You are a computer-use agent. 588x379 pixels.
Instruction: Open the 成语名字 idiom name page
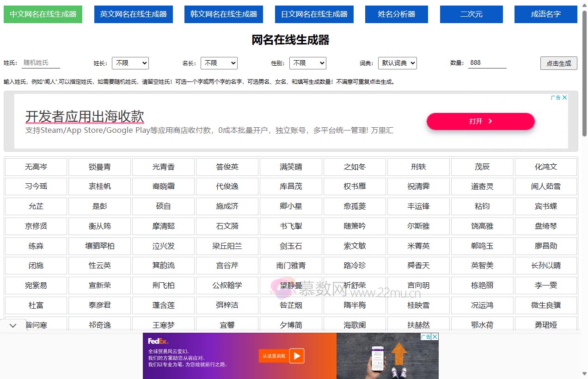pos(545,14)
